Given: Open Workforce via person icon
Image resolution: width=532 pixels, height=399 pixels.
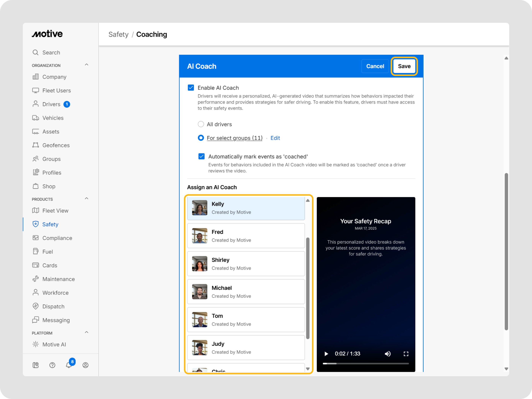Looking at the screenshot, I should (x=36, y=292).
